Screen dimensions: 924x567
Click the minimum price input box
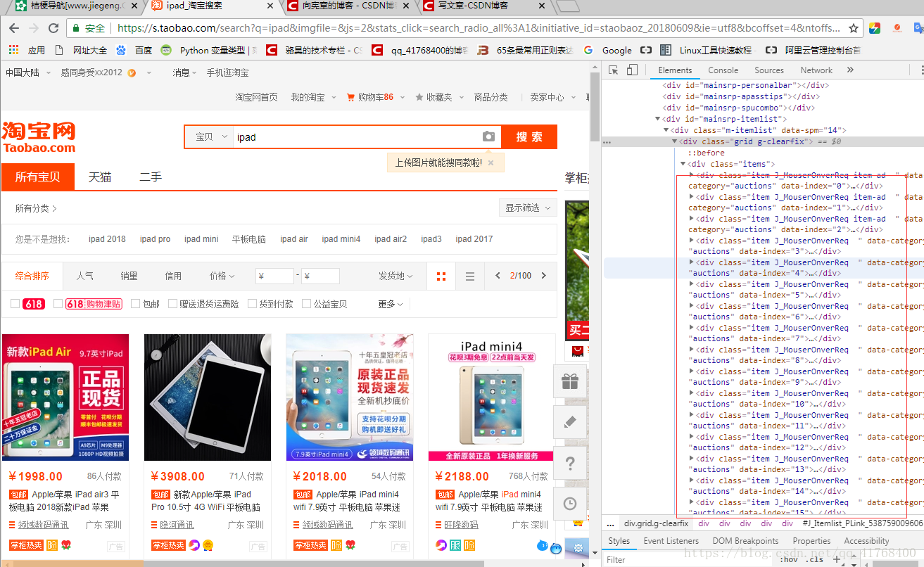click(275, 276)
